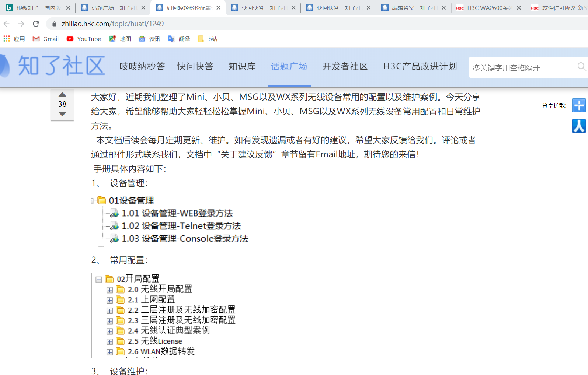This screenshot has height=375, width=588.
Task: Click the 知了社区 site logo
Action: click(x=52, y=66)
